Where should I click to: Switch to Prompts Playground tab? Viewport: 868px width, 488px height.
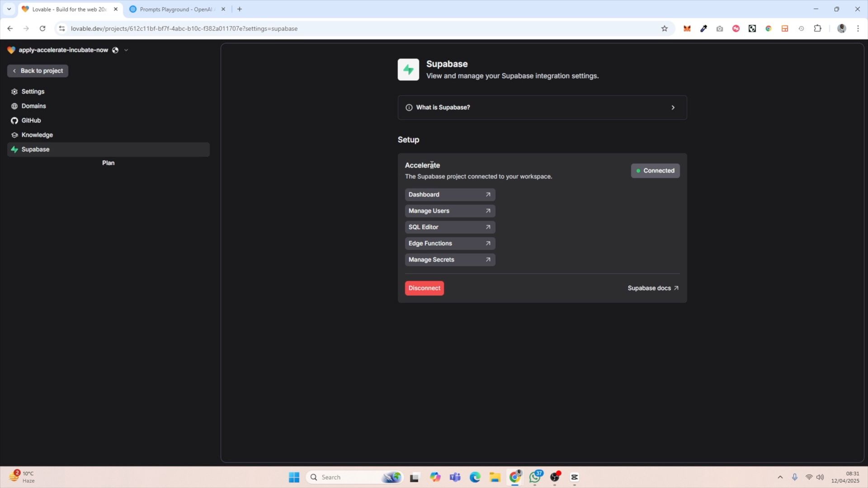tap(176, 9)
